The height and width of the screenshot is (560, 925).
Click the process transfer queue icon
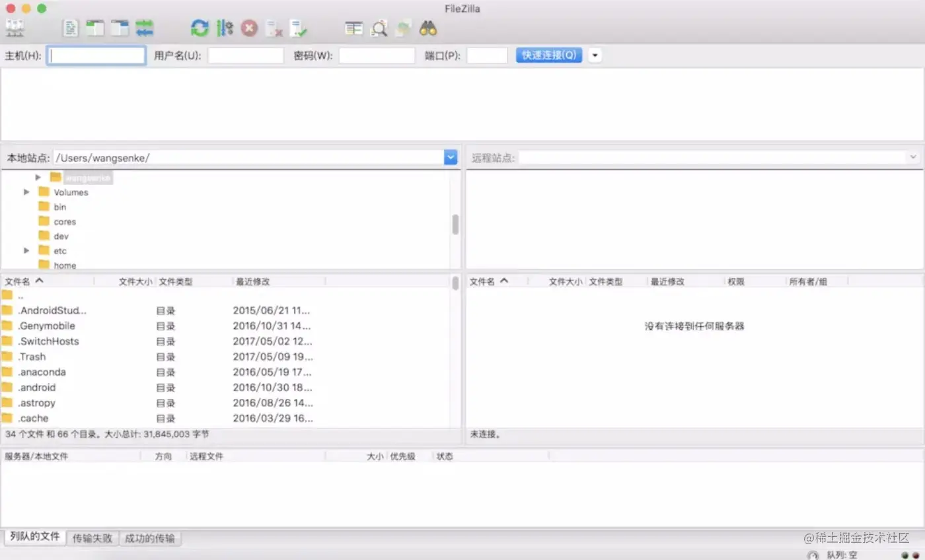[225, 28]
